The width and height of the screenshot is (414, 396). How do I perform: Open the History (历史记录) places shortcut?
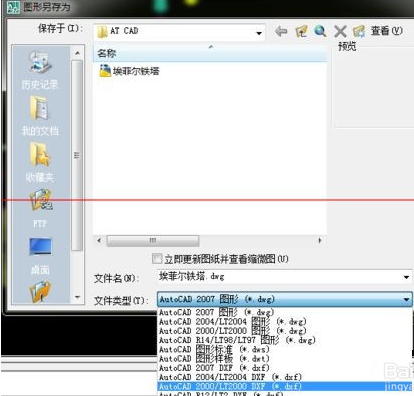click(x=40, y=71)
